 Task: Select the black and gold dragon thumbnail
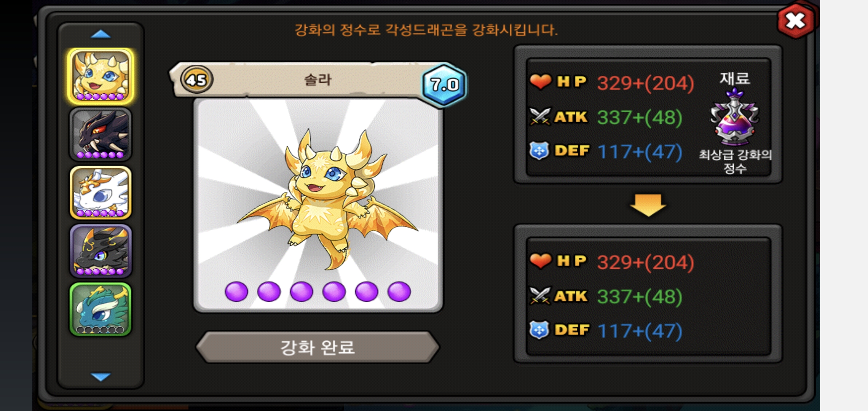click(101, 251)
